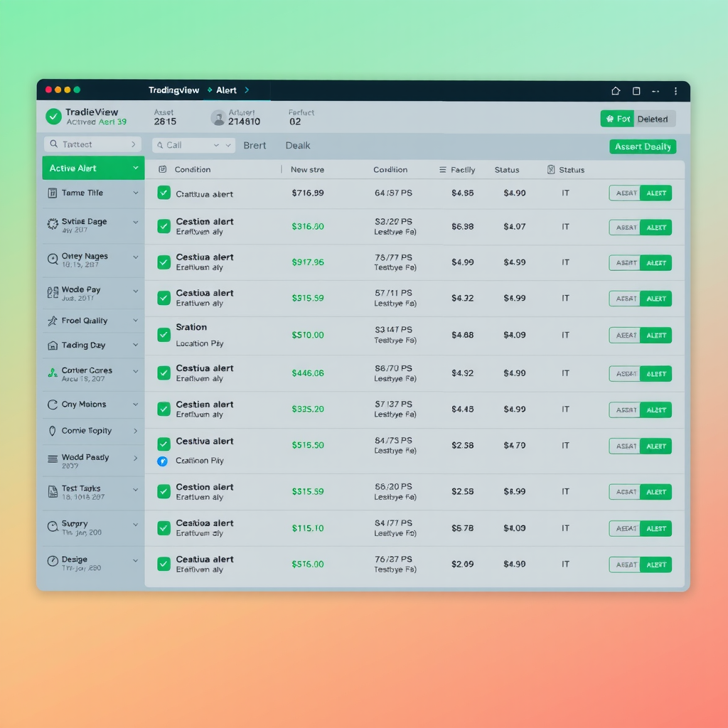This screenshot has width=728, height=728.
Task: Click the Tading Day home icon
Action: (53, 346)
